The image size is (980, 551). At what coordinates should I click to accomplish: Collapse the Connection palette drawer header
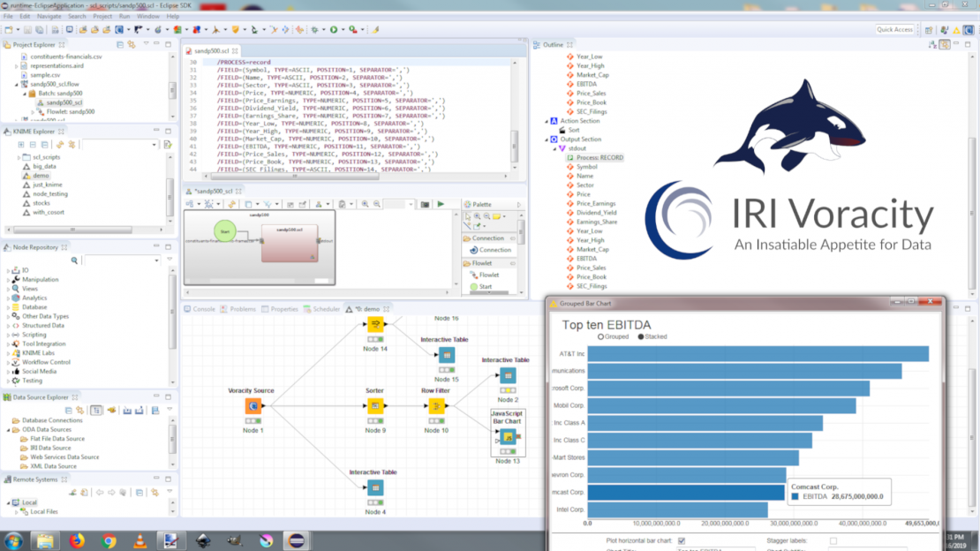point(489,238)
